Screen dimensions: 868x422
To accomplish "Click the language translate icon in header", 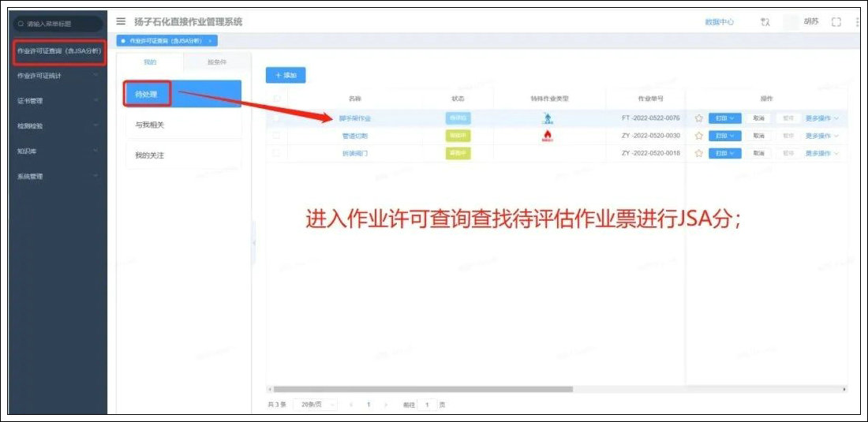I will click(x=764, y=22).
